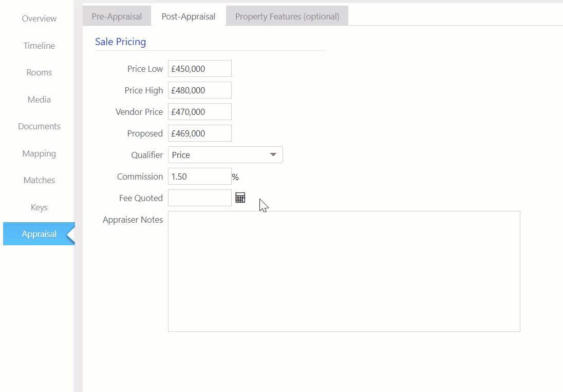Image resolution: width=563 pixels, height=392 pixels.
Task: Click the Appraiser Notes label
Action: [x=133, y=220]
